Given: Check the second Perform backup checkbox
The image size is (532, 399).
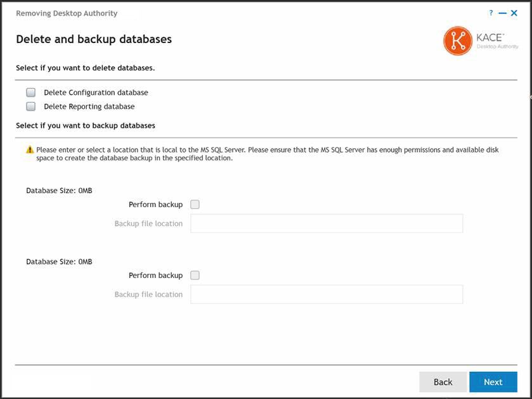Looking at the screenshot, I should point(195,275).
